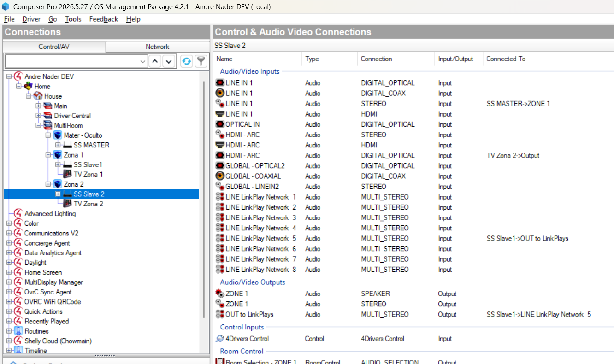Switch to the Network tab

click(158, 47)
